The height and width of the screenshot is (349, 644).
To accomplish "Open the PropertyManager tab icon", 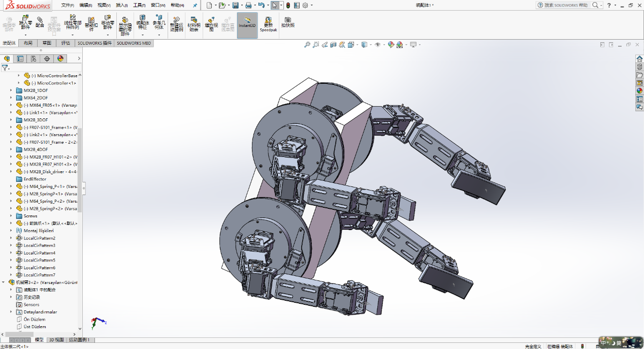I will pos(20,58).
